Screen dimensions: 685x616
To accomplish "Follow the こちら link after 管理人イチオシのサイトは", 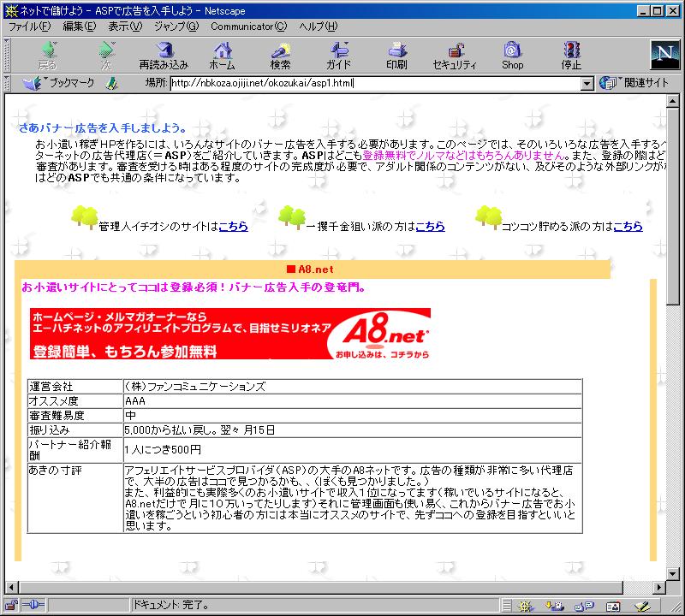I will click(x=233, y=226).
